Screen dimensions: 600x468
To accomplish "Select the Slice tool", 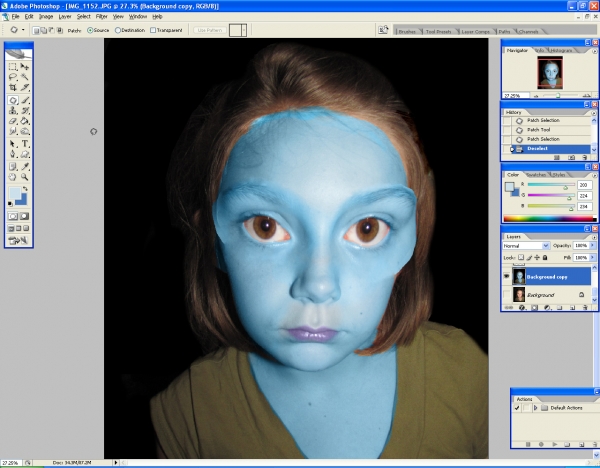I will point(24,87).
